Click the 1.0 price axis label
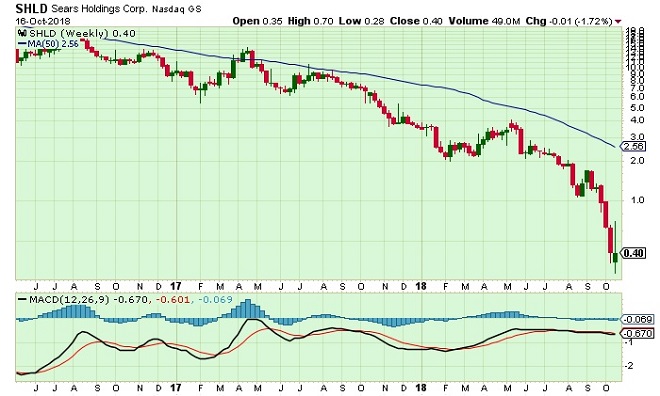 pyautogui.click(x=637, y=200)
